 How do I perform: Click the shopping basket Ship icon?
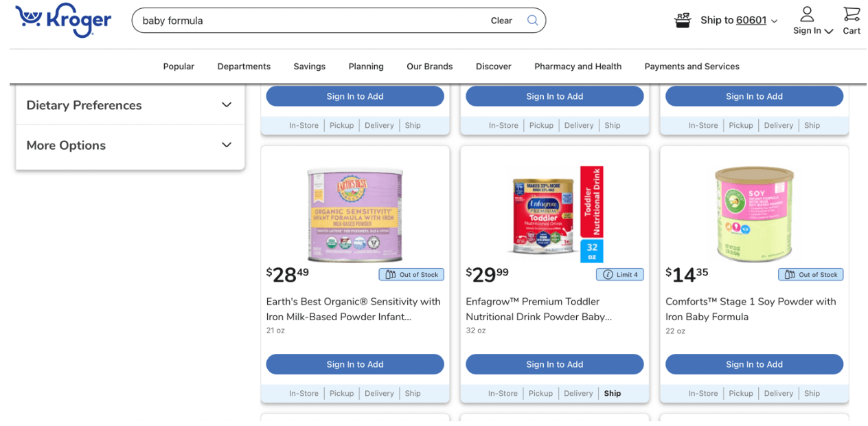pos(683,20)
